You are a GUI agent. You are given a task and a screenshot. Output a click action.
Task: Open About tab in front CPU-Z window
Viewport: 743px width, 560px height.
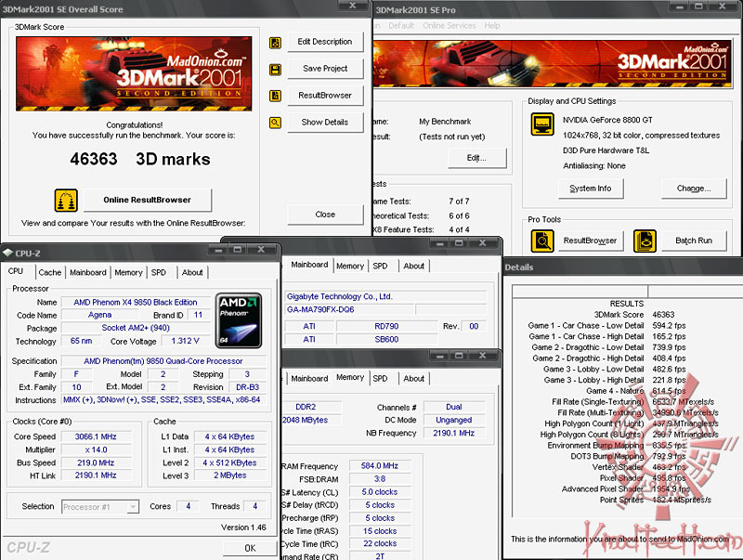192,272
